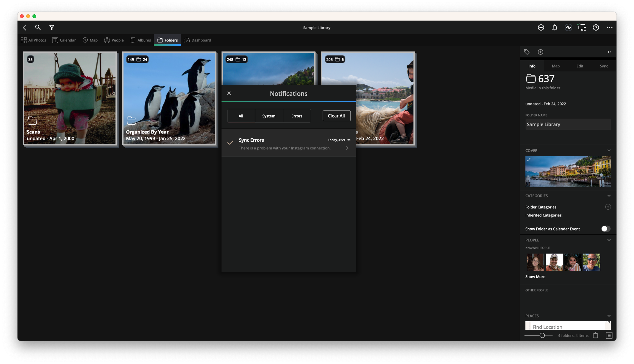
Task: Click the 'Sample Library' window title
Action: [317, 28]
